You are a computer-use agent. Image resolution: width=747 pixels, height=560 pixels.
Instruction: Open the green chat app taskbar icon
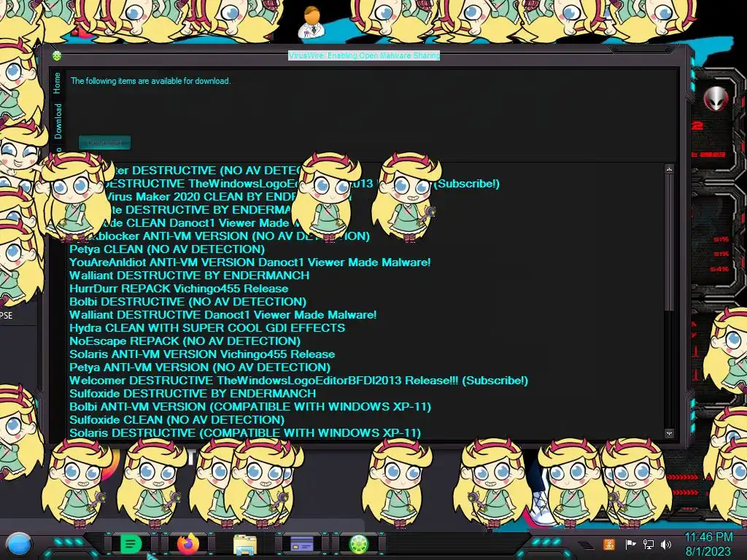click(131, 543)
